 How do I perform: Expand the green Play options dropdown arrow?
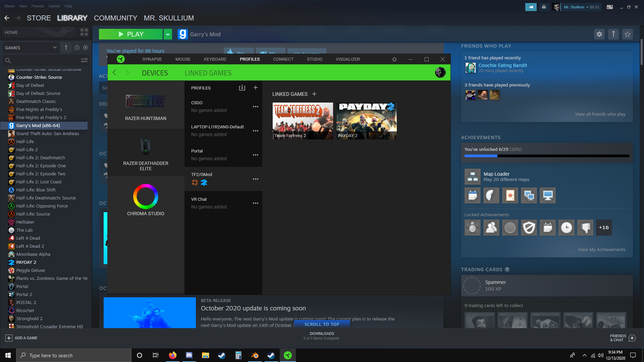pyautogui.click(x=168, y=34)
